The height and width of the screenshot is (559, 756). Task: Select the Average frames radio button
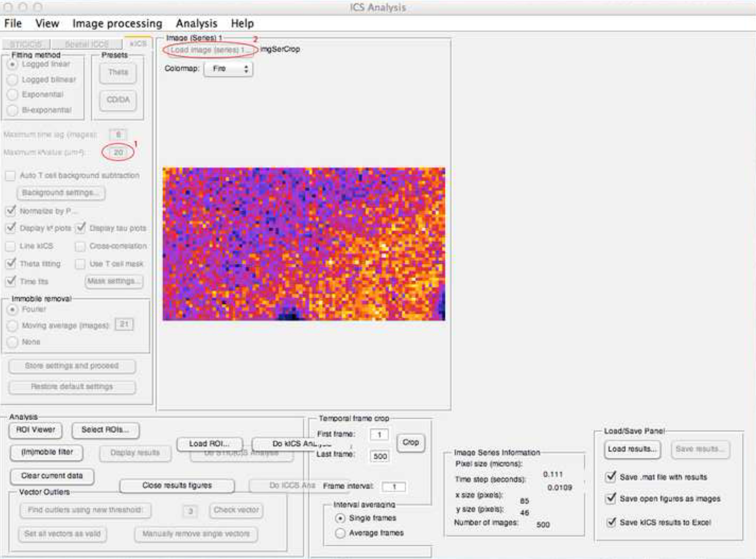340,533
